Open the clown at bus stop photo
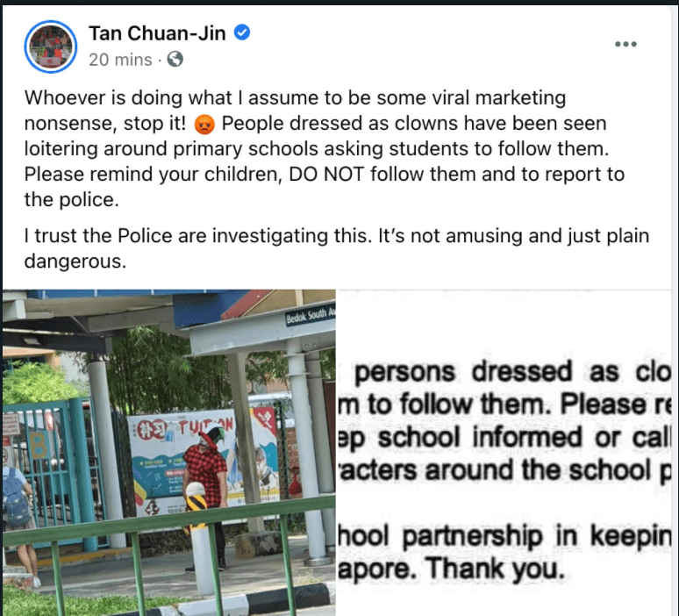The width and height of the screenshot is (679, 616). (x=169, y=453)
